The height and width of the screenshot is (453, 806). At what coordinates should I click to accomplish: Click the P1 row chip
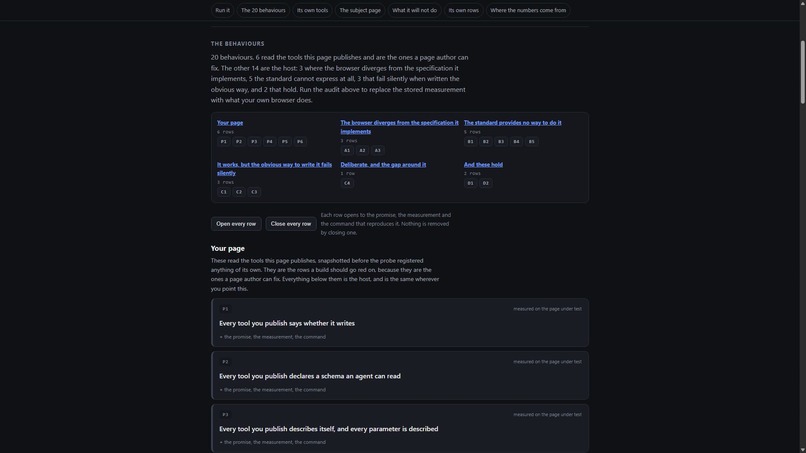click(x=224, y=141)
